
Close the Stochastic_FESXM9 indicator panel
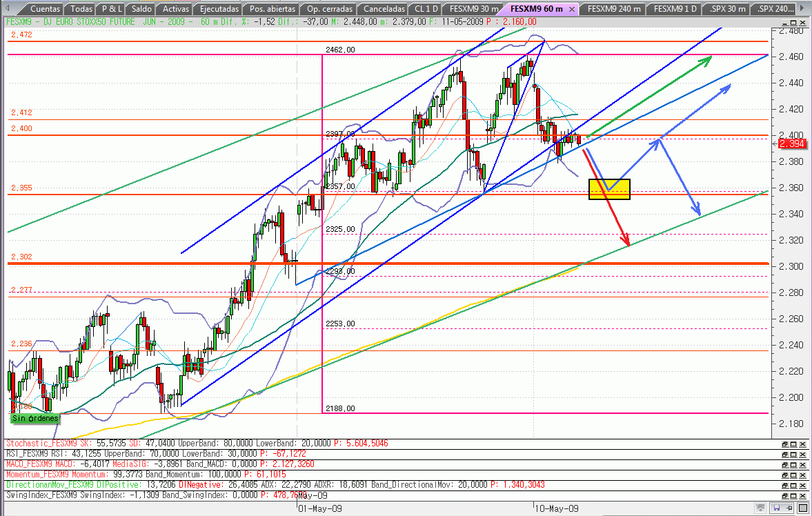802,444
